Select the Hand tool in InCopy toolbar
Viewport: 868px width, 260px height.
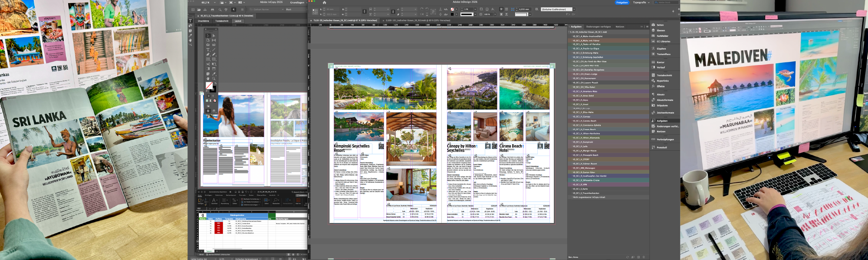pos(190,40)
